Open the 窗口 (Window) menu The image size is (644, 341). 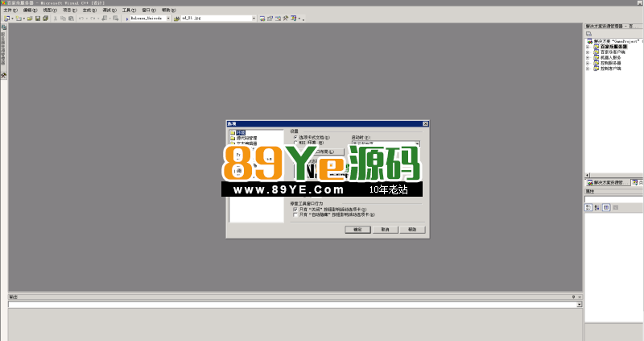click(x=149, y=10)
